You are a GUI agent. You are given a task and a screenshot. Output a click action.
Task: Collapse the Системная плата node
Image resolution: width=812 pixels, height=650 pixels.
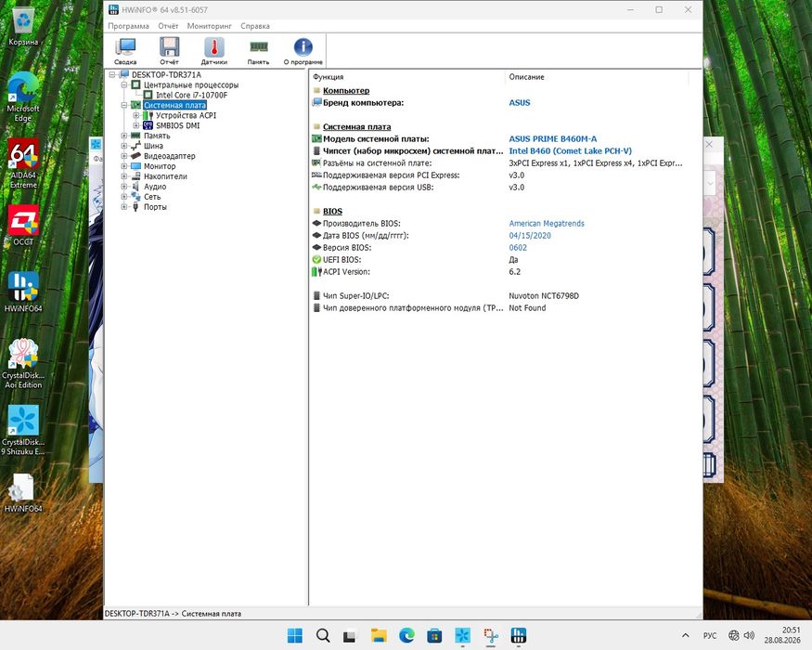point(123,105)
